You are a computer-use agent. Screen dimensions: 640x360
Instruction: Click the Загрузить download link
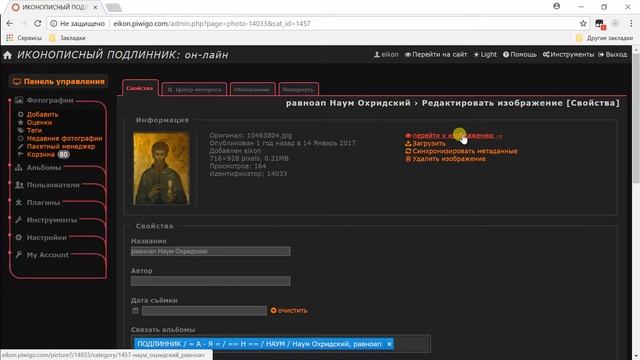click(x=425, y=143)
